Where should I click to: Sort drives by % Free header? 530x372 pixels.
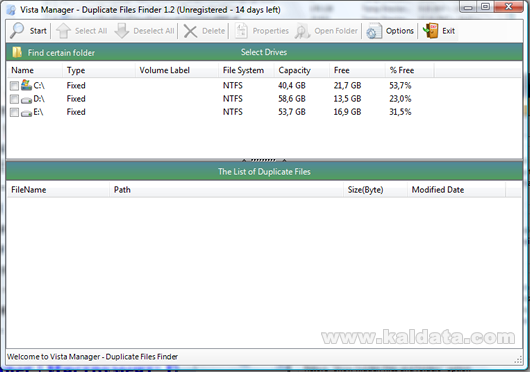[410, 70]
